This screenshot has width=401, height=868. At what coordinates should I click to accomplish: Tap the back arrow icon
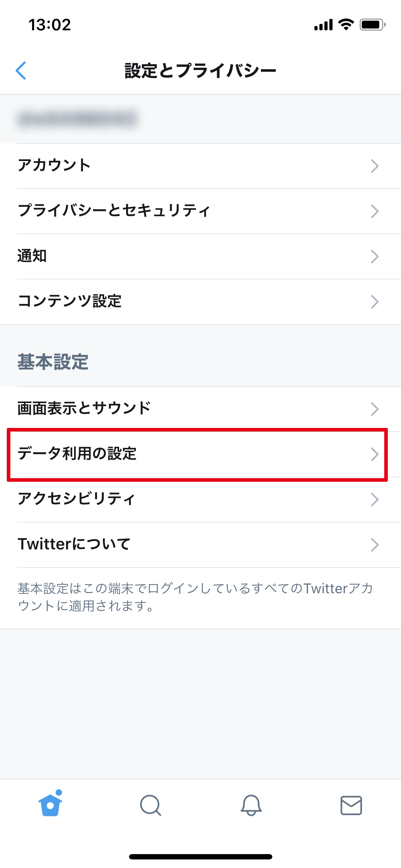tap(21, 71)
